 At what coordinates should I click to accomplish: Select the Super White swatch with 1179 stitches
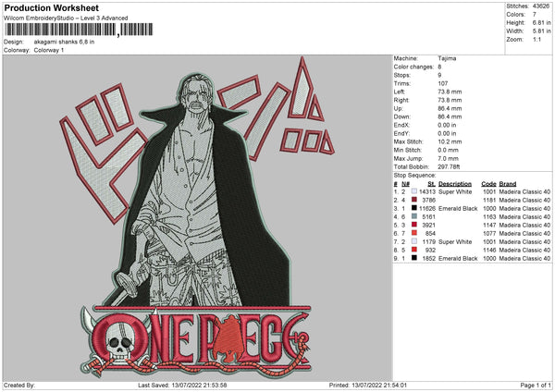(x=413, y=241)
